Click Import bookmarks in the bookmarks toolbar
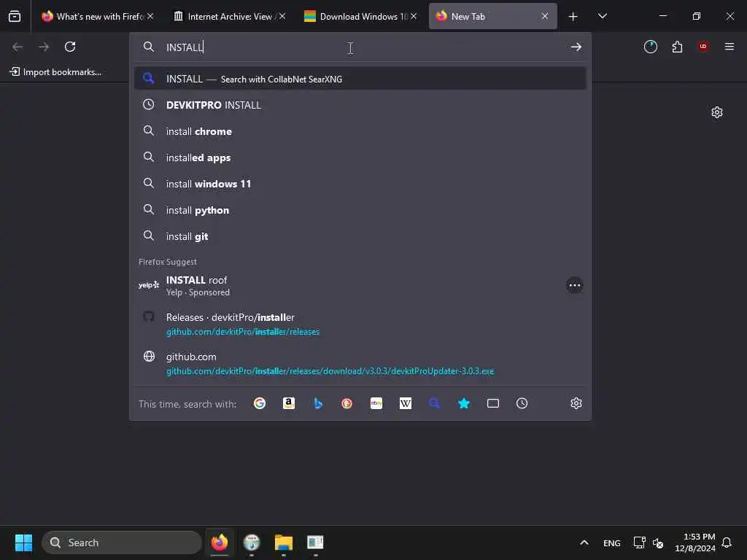This screenshot has height=560, width=747. click(55, 72)
